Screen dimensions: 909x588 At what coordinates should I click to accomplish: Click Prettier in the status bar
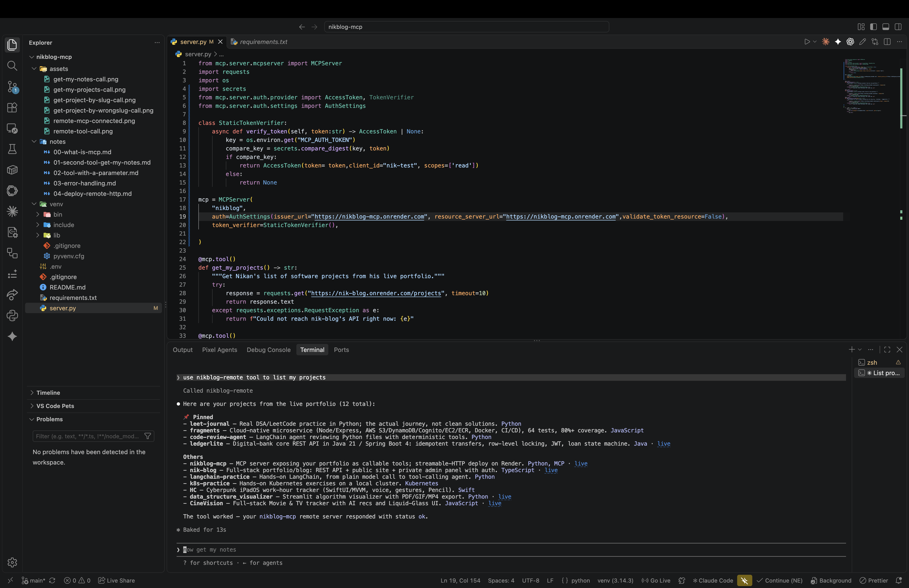(874, 580)
